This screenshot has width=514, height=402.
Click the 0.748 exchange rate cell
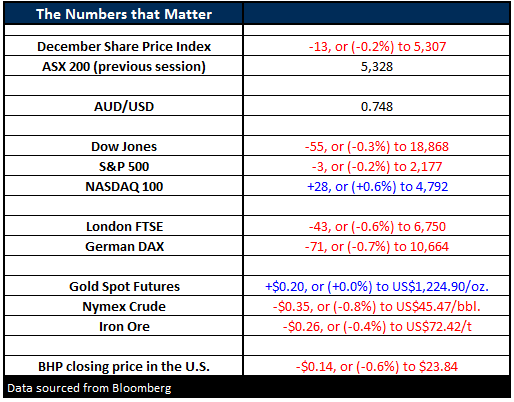coord(377,106)
